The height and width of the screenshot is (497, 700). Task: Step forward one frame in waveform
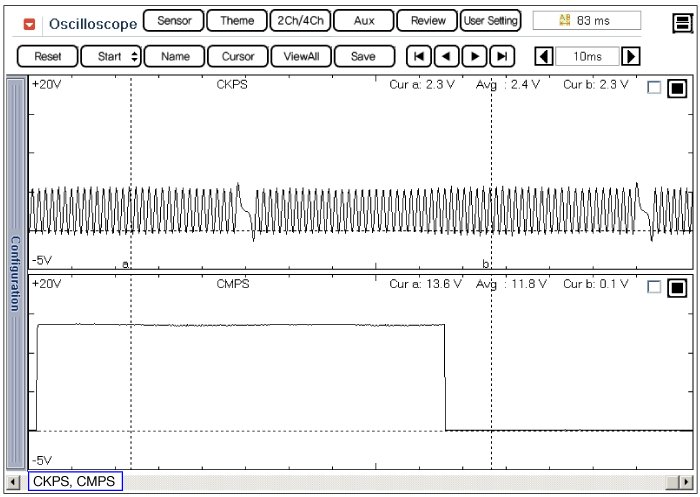point(475,56)
